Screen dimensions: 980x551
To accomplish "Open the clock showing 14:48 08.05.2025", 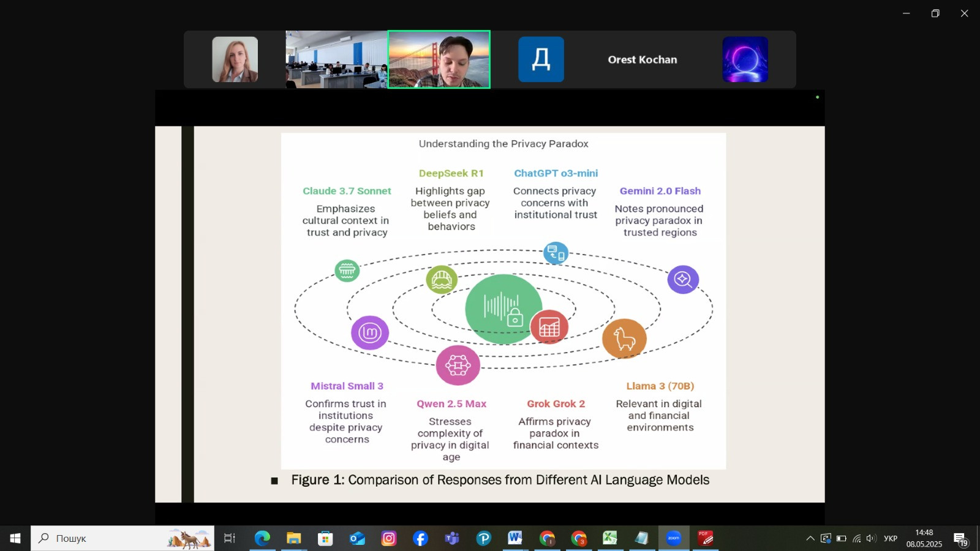I will (924, 538).
